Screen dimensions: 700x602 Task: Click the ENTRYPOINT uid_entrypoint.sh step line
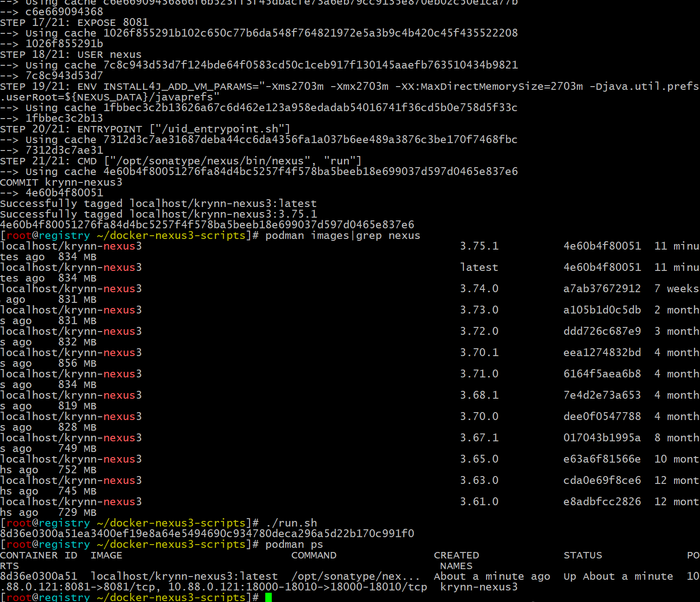click(145, 129)
